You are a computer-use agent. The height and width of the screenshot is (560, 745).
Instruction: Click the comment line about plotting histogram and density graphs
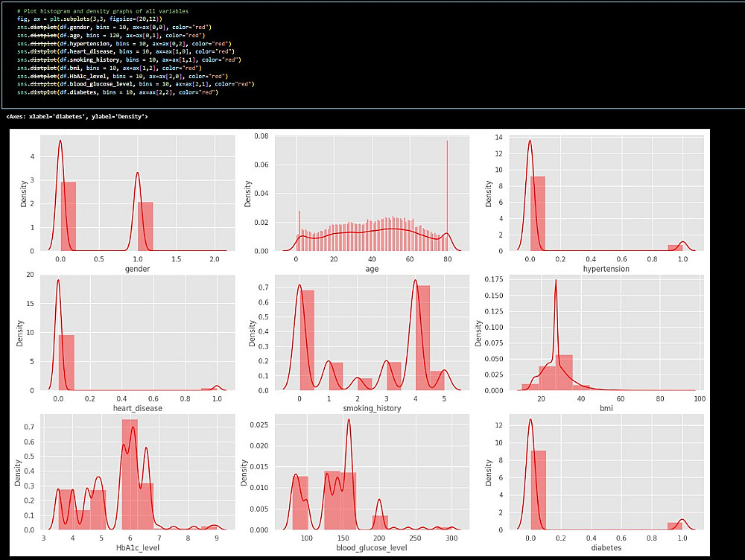[102, 11]
